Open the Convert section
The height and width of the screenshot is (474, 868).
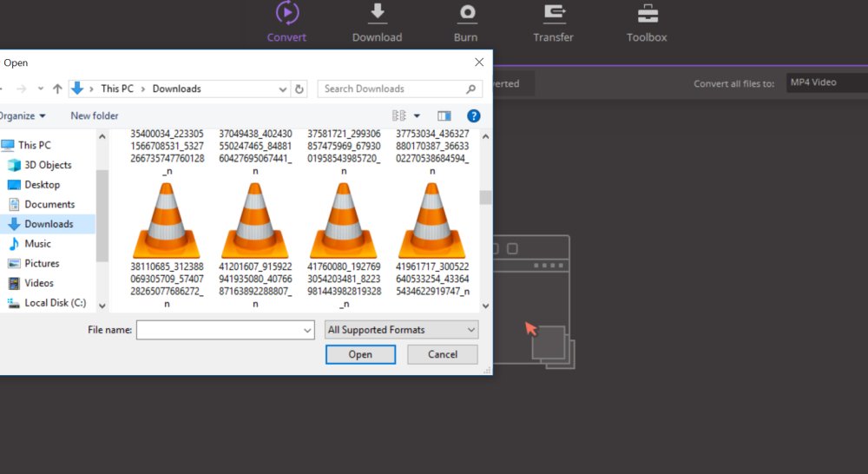pyautogui.click(x=286, y=23)
